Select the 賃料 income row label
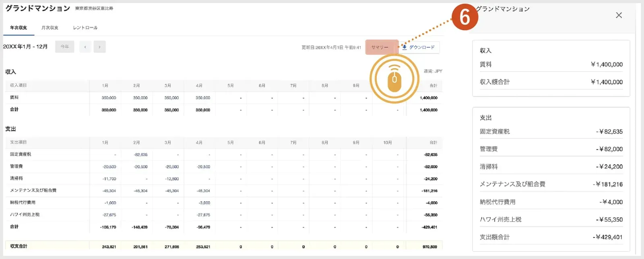 click(14, 97)
